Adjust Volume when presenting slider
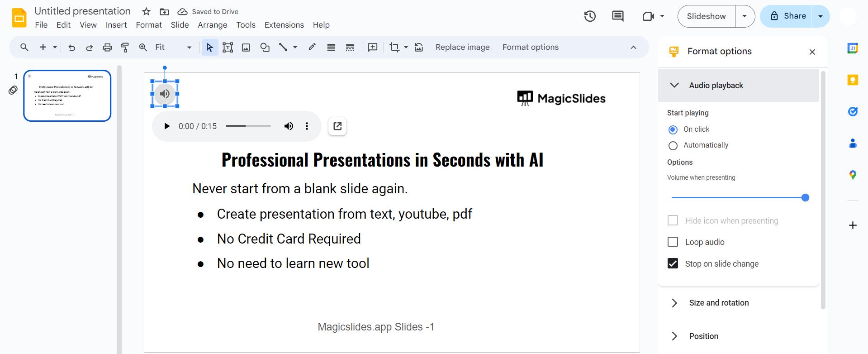The width and height of the screenshot is (868, 354). coord(740,198)
